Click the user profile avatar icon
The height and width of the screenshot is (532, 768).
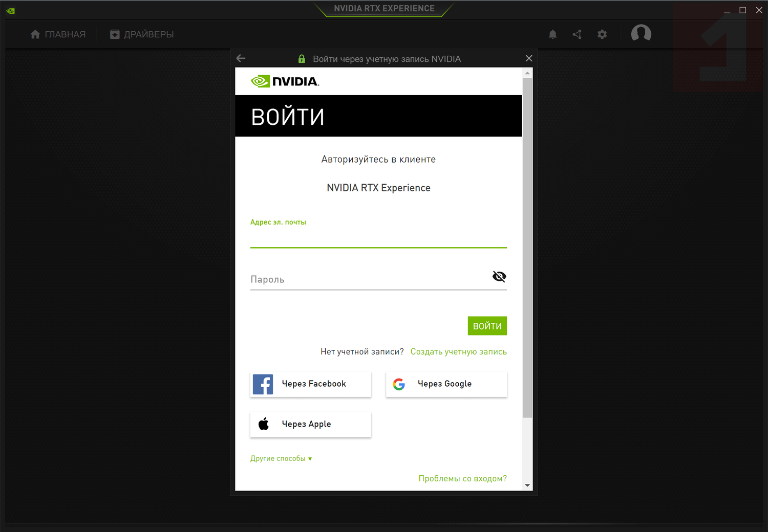(x=641, y=33)
